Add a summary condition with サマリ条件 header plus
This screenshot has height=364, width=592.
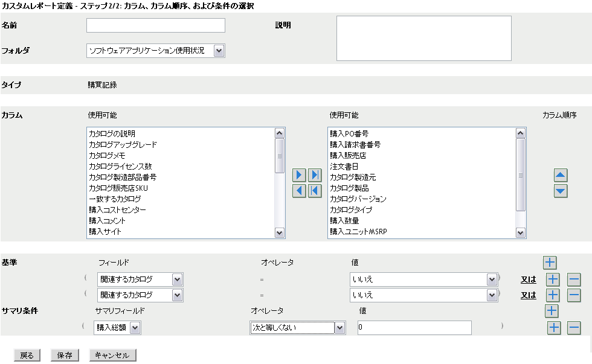click(551, 311)
